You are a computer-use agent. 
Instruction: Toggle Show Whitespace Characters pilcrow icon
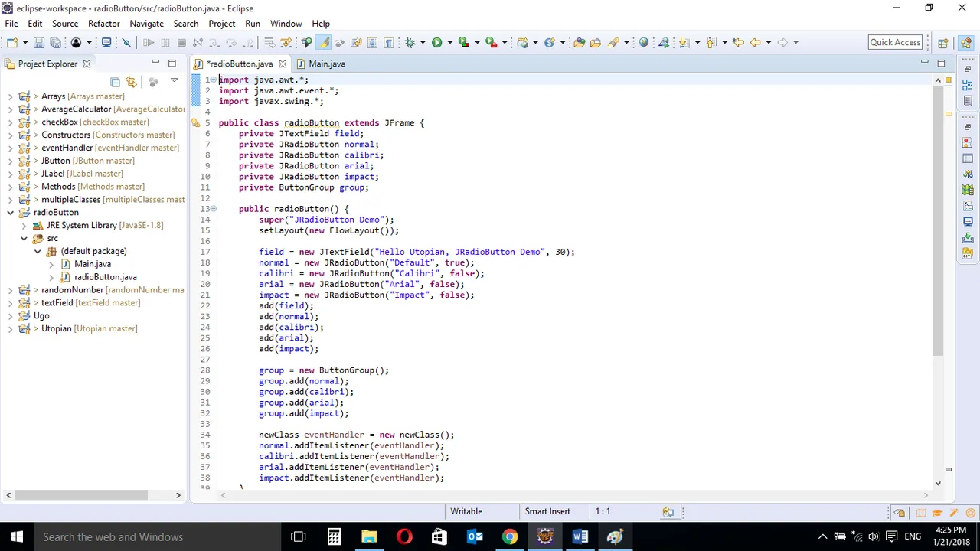click(x=388, y=42)
